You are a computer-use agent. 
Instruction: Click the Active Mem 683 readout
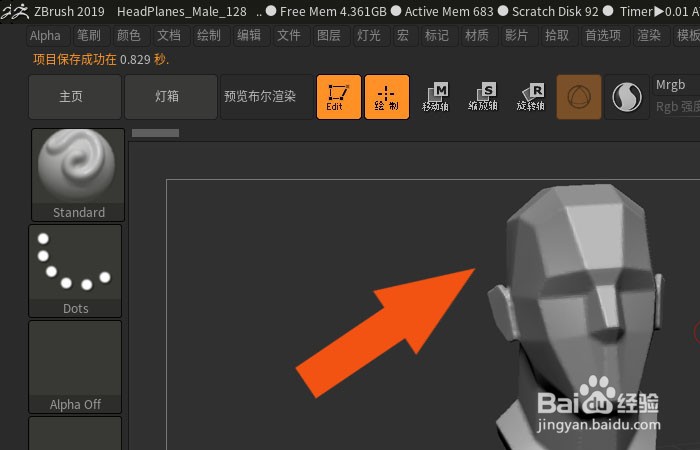coord(449,12)
